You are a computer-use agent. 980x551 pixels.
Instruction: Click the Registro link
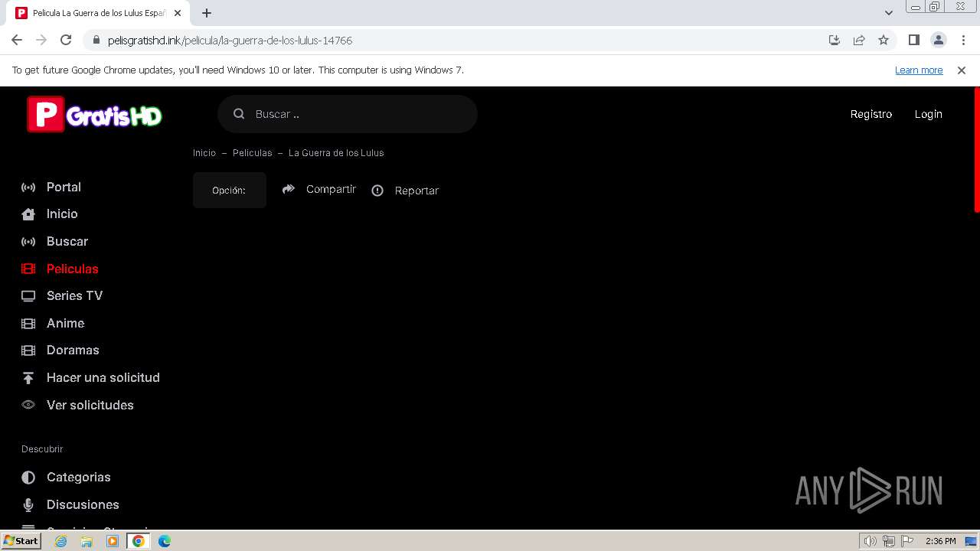click(x=871, y=114)
